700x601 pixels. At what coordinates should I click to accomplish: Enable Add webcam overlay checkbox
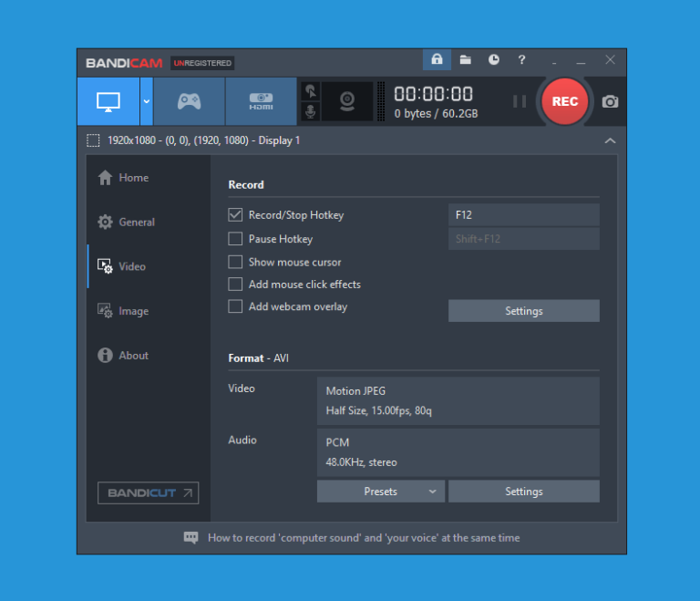tap(235, 306)
